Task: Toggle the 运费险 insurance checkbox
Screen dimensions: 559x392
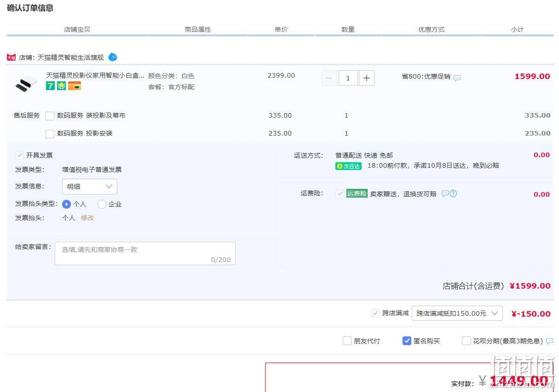Action: 340,194
